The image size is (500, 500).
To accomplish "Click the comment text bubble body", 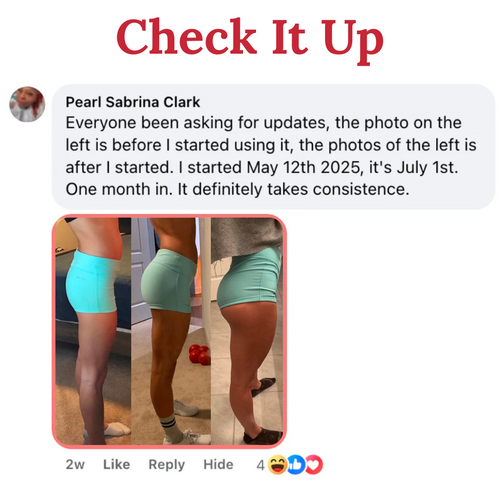I will click(x=273, y=147).
